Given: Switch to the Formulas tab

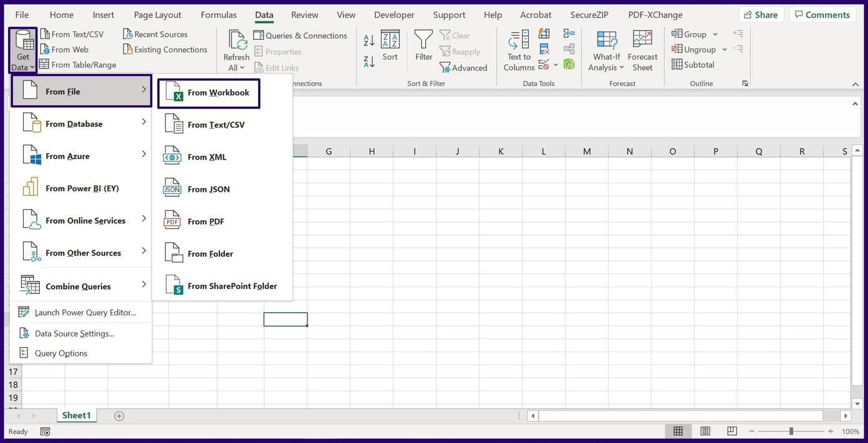Looking at the screenshot, I should click(x=219, y=14).
